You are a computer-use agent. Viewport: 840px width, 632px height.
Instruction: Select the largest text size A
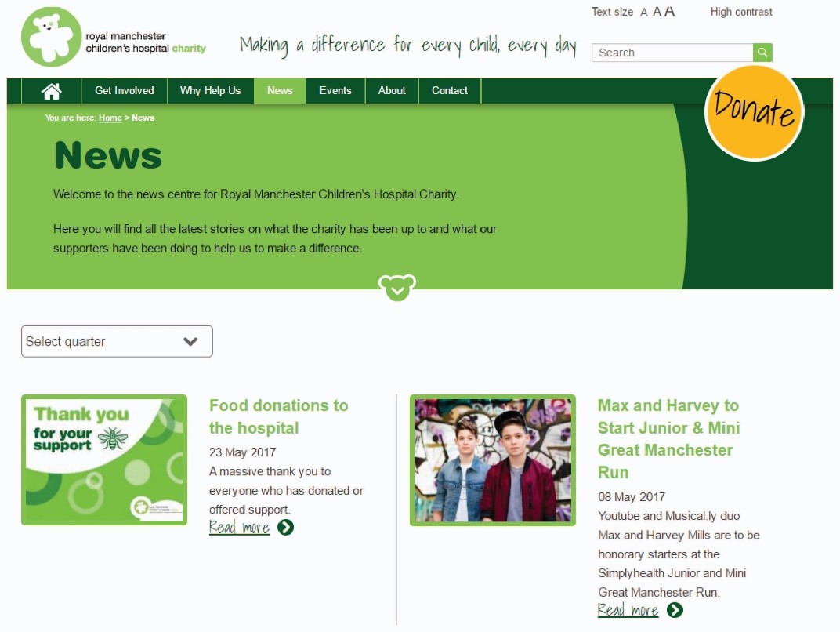[x=670, y=11]
